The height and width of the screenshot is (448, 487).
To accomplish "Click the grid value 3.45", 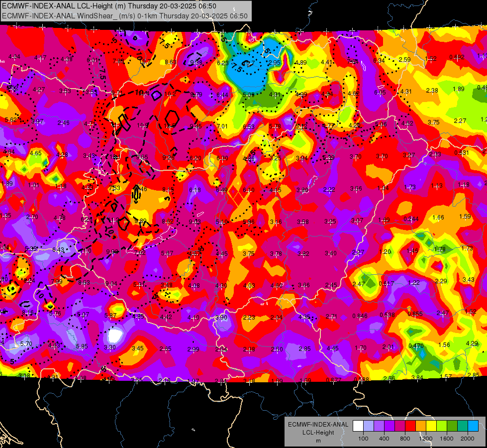I will click(x=138, y=348).
